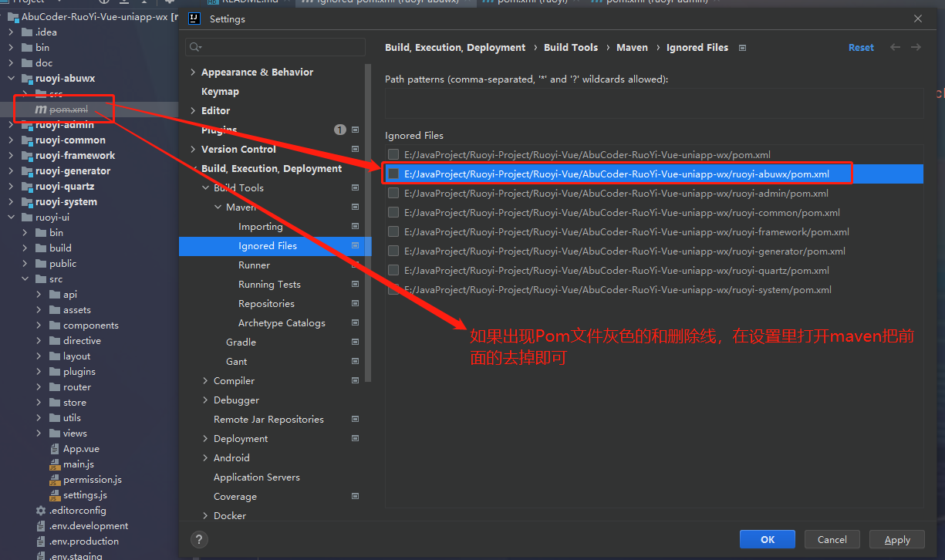The image size is (945, 560).
Task: Select the router folder under src
Action: 77,387
